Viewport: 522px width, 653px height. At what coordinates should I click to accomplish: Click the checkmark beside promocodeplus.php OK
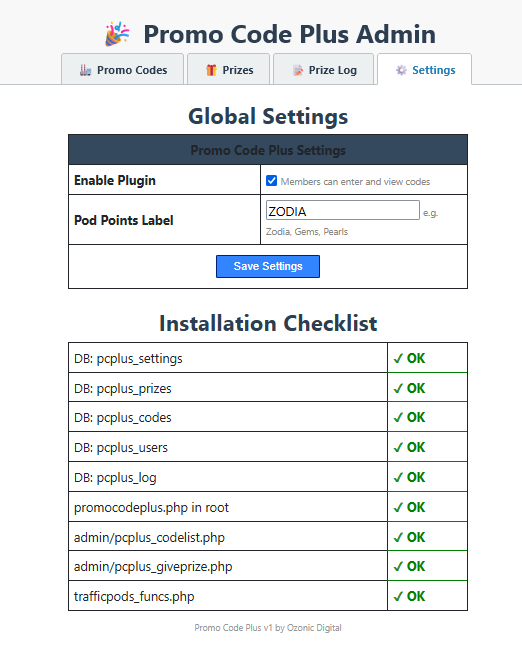(x=398, y=507)
